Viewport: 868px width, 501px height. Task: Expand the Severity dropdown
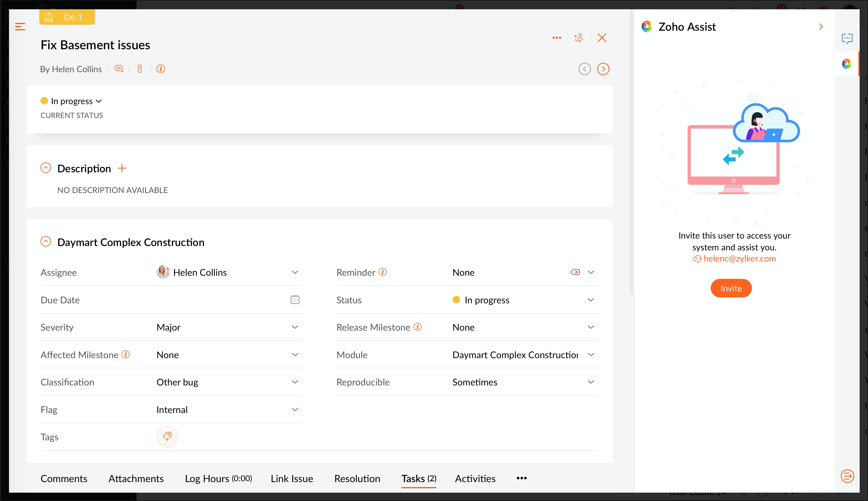tap(295, 327)
